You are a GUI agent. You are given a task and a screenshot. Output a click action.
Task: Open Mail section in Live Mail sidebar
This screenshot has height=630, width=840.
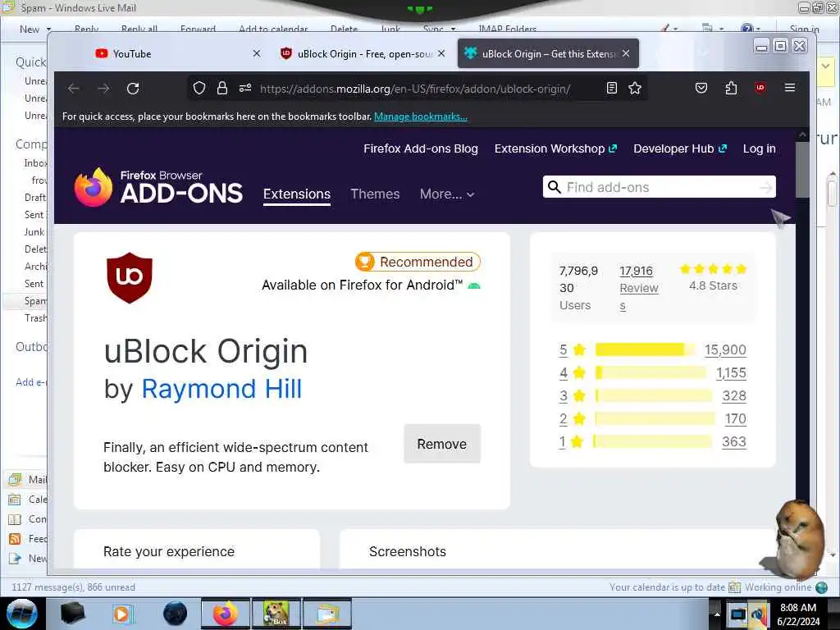28,479
